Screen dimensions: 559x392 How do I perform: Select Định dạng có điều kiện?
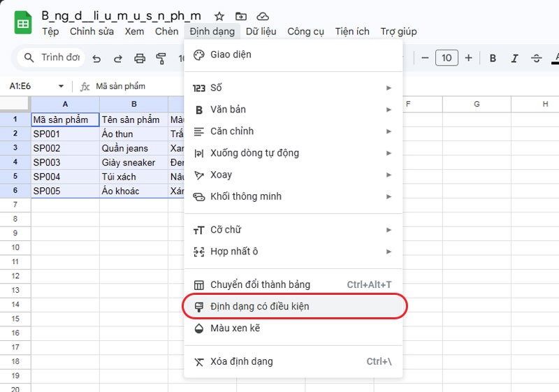pos(293,307)
